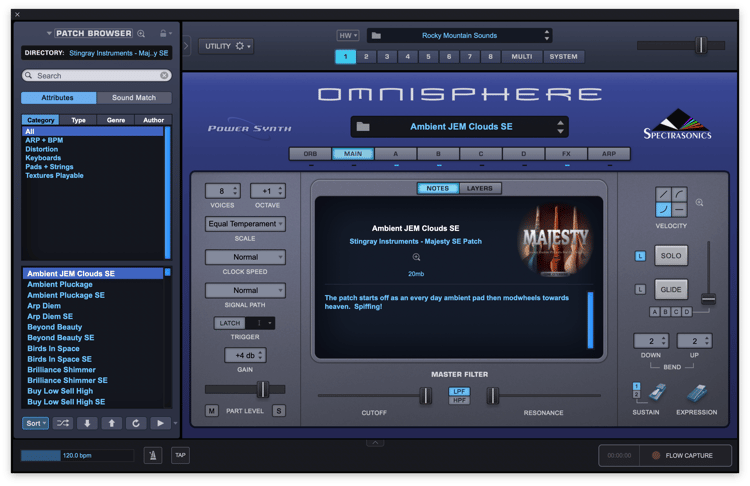Open the Signal Path Normal dropdown
This screenshot has height=486, width=750.
245,290
